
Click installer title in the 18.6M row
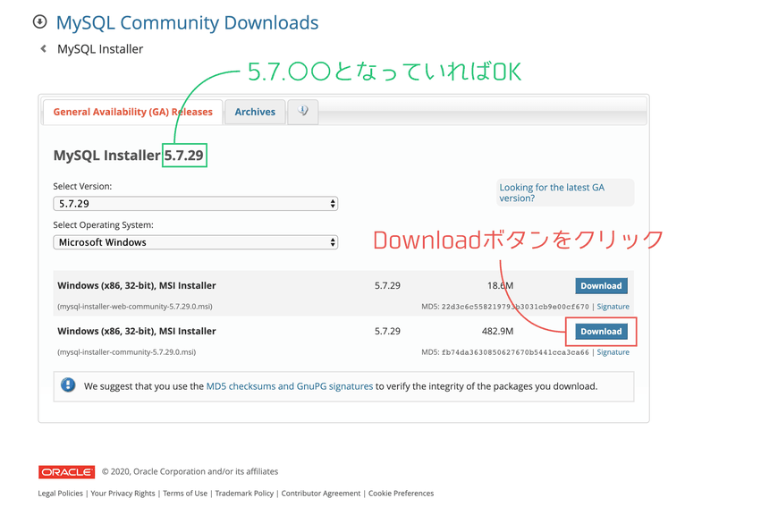(x=137, y=285)
